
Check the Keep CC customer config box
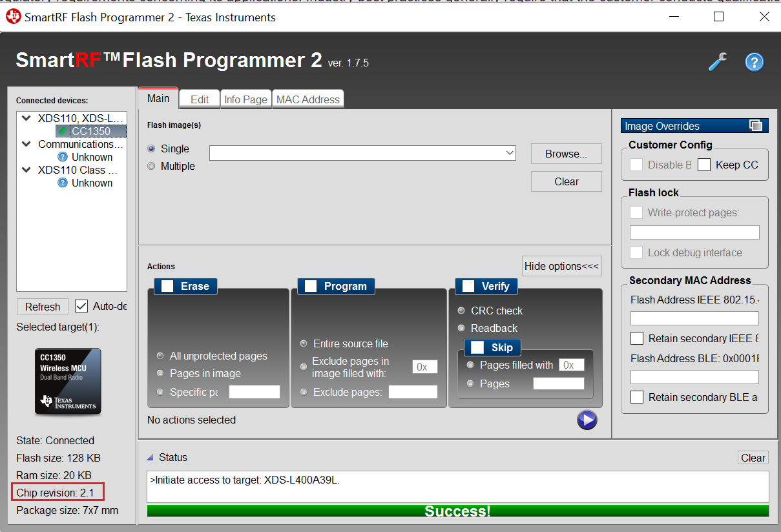[x=704, y=165]
